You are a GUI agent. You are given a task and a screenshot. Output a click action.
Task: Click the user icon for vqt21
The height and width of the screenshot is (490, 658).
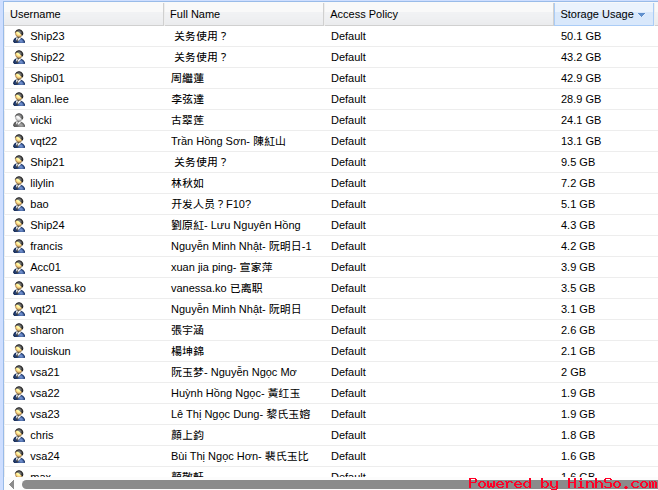[x=19, y=309]
